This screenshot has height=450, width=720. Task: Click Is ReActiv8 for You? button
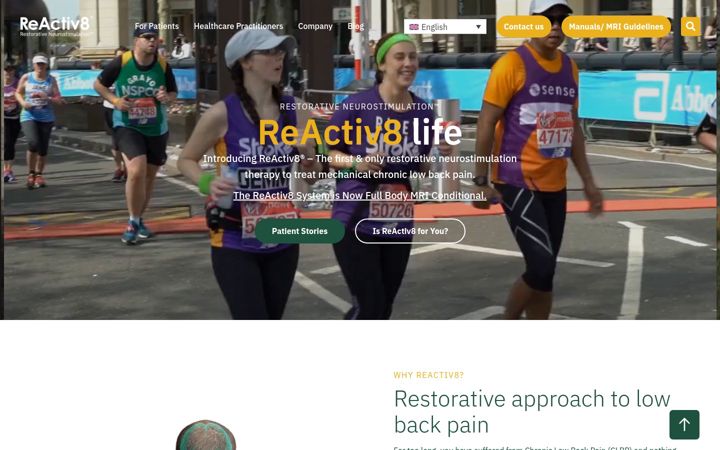410,231
